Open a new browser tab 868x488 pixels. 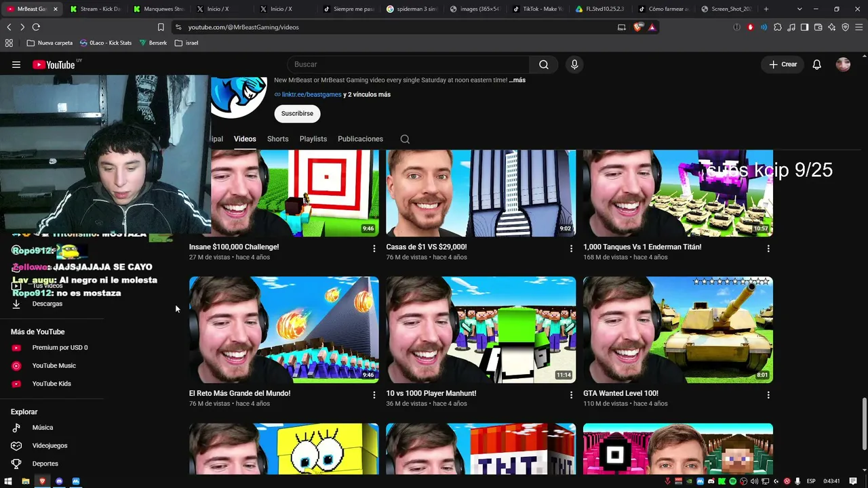pyautogui.click(x=766, y=9)
